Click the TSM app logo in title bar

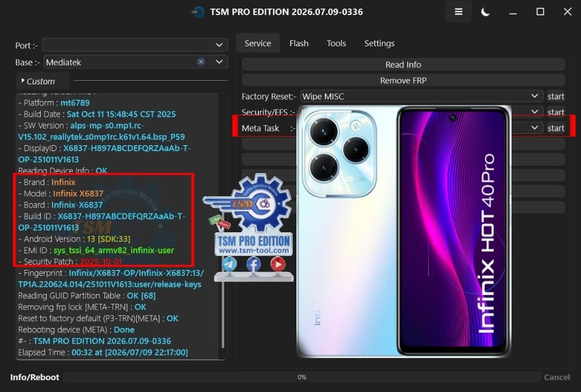tap(198, 12)
